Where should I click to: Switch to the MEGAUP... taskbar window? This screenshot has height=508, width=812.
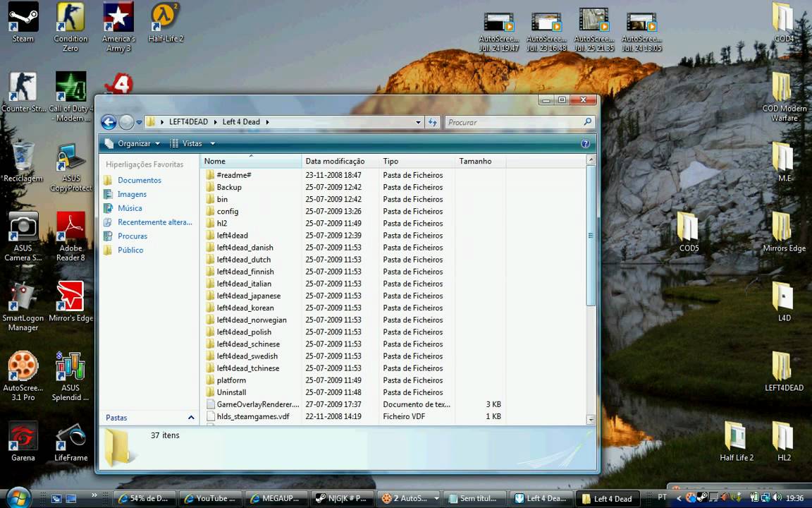pyautogui.click(x=276, y=499)
